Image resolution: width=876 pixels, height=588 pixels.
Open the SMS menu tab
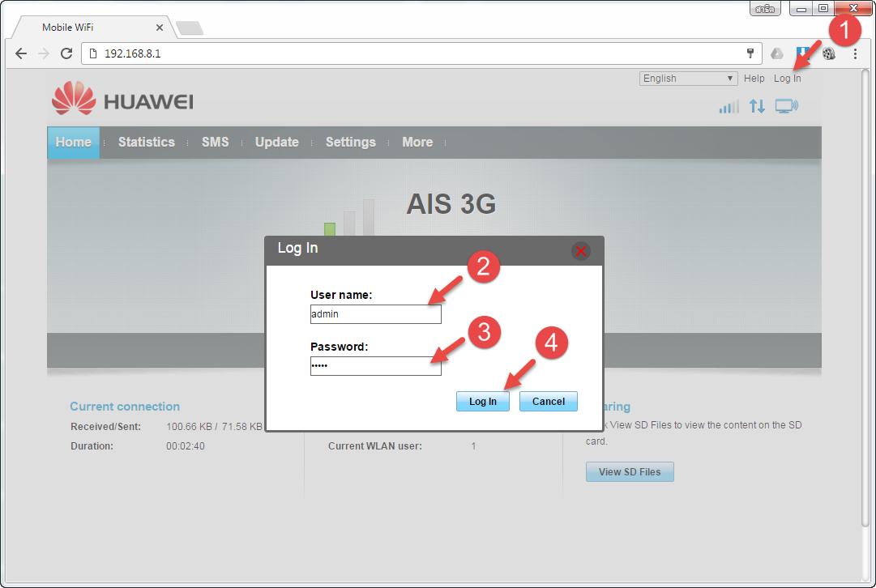215,143
